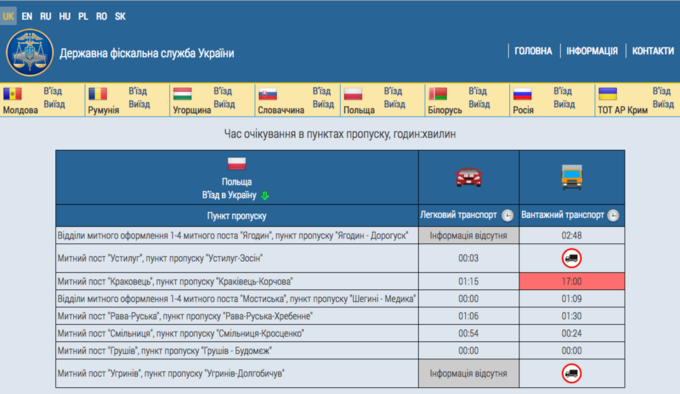This screenshot has width=680, height=394.
Task: Open the КОНТАКТИ menu item
Action: [653, 51]
